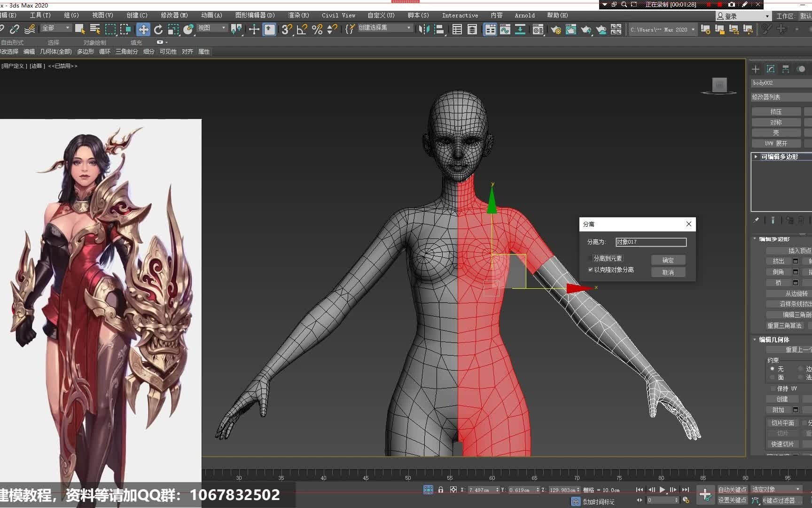Collapse the 编辑多边形 rollout

tap(755, 239)
